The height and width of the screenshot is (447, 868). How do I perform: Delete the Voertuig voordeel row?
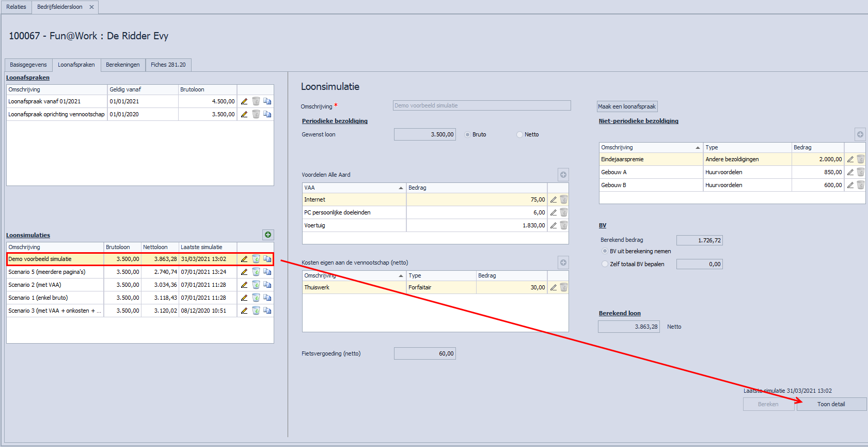[564, 225]
